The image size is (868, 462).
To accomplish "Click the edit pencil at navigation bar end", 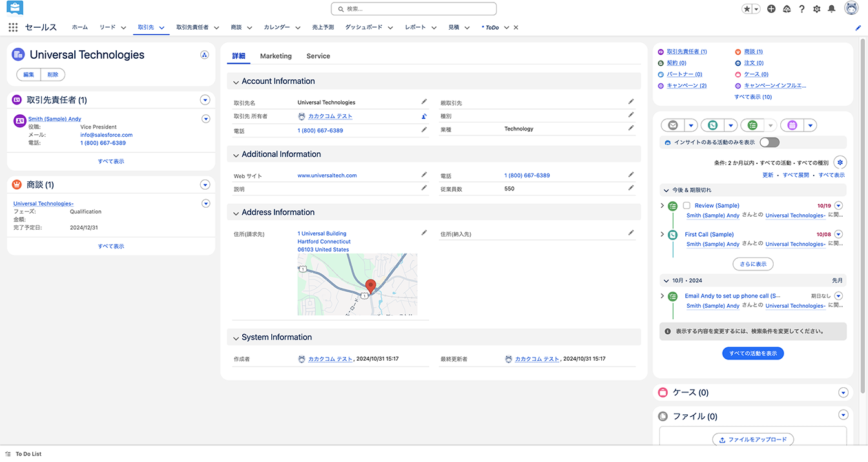I will pyautogui.click(x=858, y=28).
